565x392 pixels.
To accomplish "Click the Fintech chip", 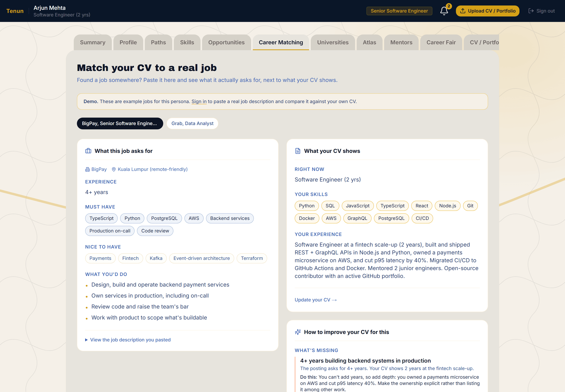I will coord(130,258).
